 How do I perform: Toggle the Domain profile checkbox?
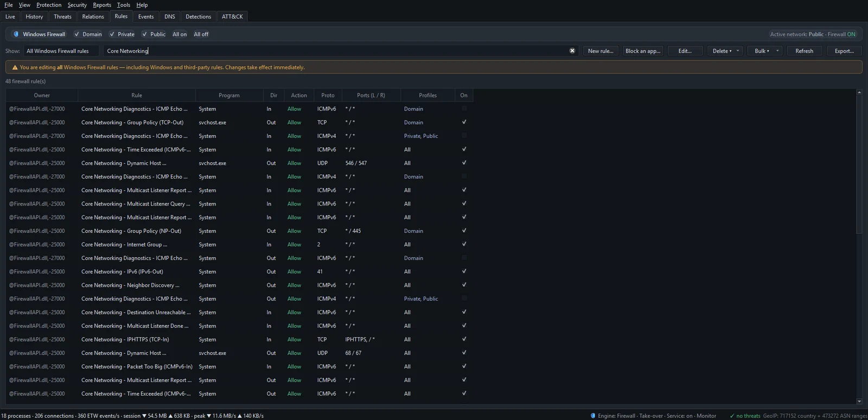coord(77,34)
